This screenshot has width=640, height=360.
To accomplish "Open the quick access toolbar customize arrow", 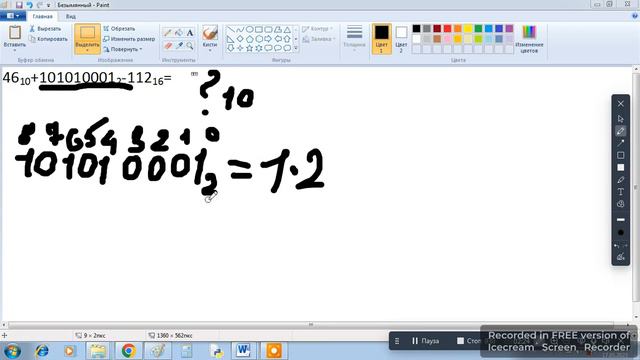I will pyautogui.click(x=49, y=5).
